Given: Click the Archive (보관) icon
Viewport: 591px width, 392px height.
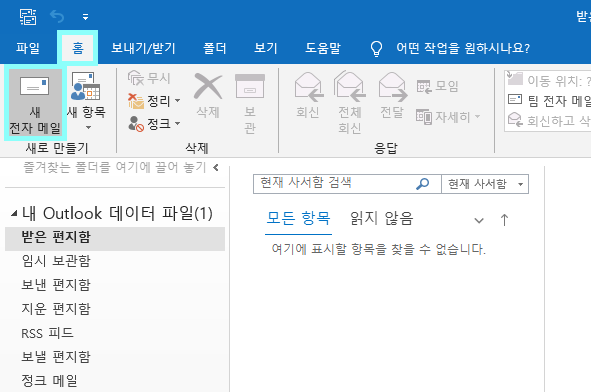Looking at the screenshot, I should pyautogui.click(x=250, y=86).
